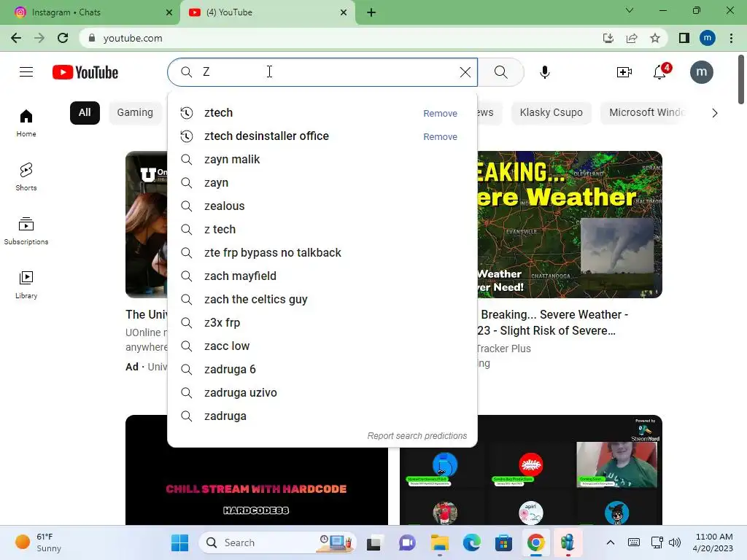Open the notifications bell
Screen dimensions: 747x560
coord(659,72)
